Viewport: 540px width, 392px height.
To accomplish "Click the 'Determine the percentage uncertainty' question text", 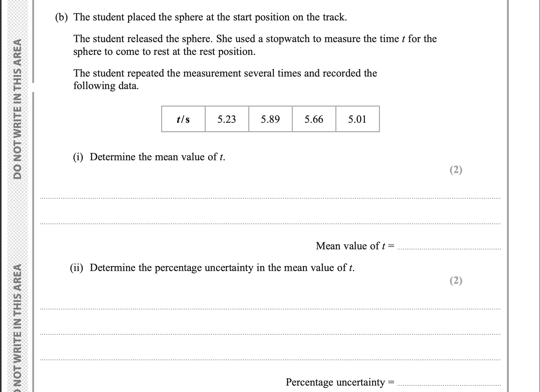I will (x=222, y=268).
